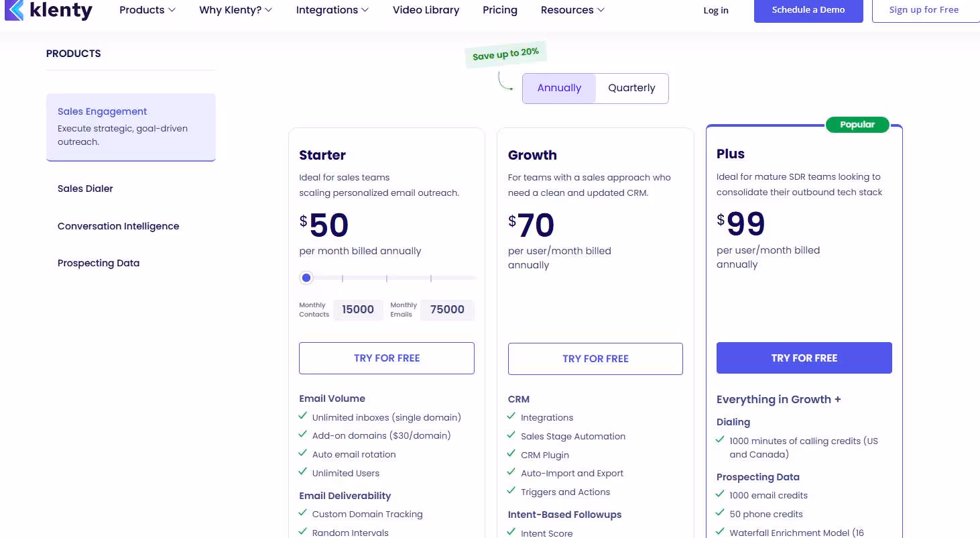Click the Plus plan heading
Screen dimensions: 980x538
point(731,154)
